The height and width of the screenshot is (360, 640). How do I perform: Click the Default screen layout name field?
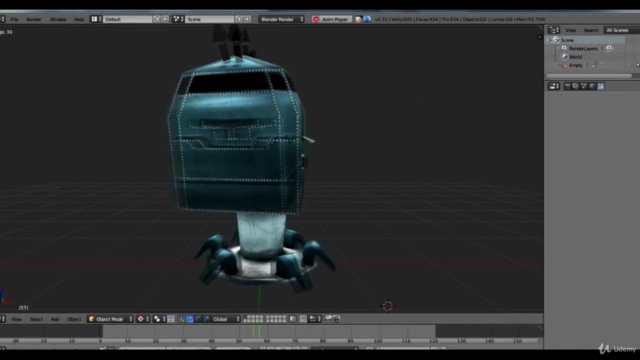pos(128,19)
